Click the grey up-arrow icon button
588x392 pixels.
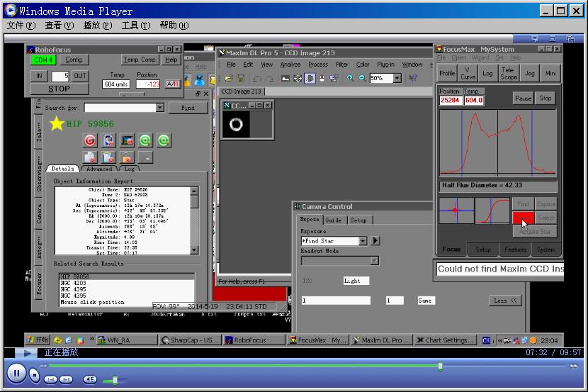145,157
